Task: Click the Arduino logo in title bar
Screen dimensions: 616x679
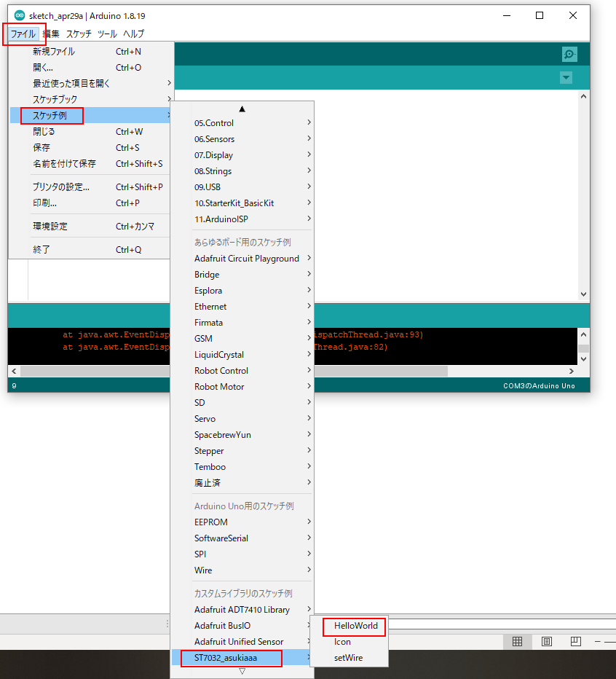Action: point(20,15)
